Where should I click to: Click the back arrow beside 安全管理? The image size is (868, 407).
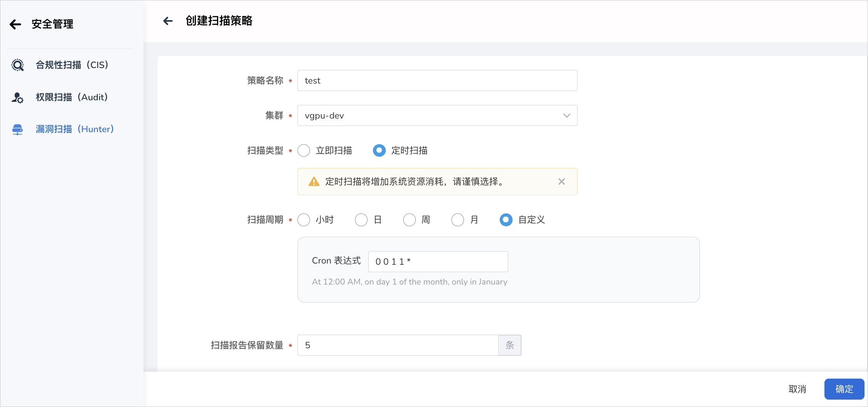click(x=15, y=24)
